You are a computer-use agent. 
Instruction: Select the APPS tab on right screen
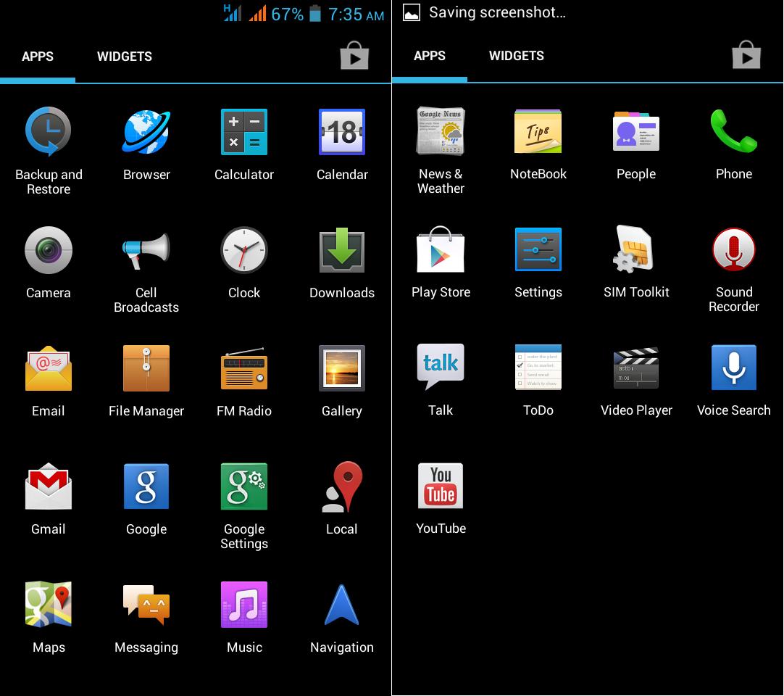point(430,56)
